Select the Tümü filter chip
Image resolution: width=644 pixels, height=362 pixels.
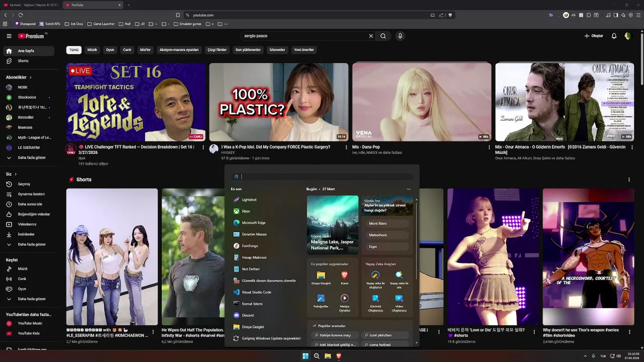[x=74, y=50]
